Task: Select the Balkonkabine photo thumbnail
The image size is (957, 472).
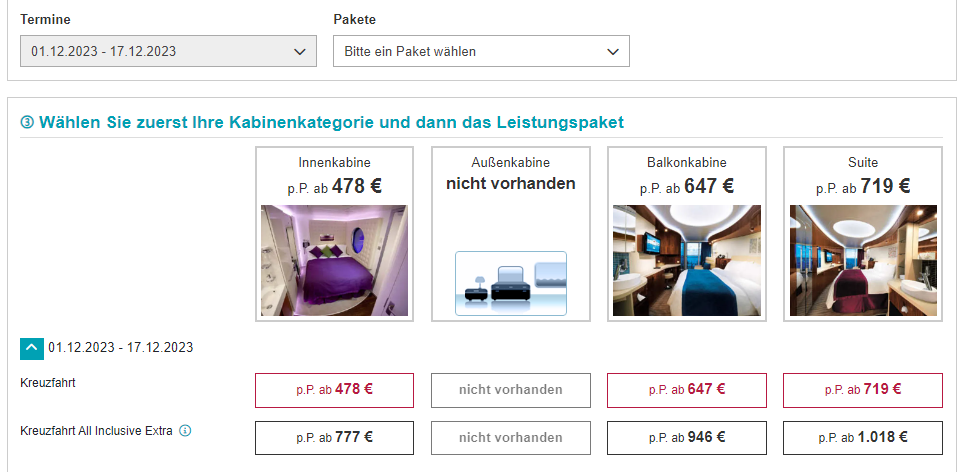Action: (x=687, y=260)
